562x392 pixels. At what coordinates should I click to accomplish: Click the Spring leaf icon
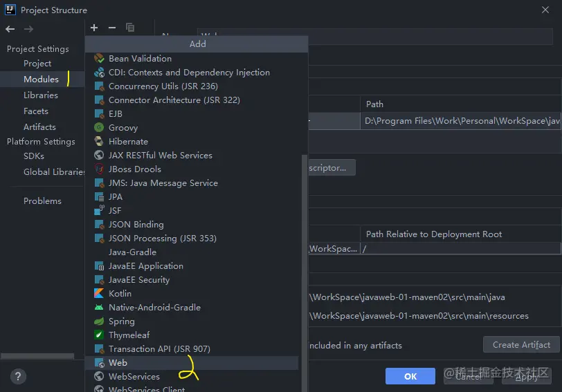[x=99, y=321]
